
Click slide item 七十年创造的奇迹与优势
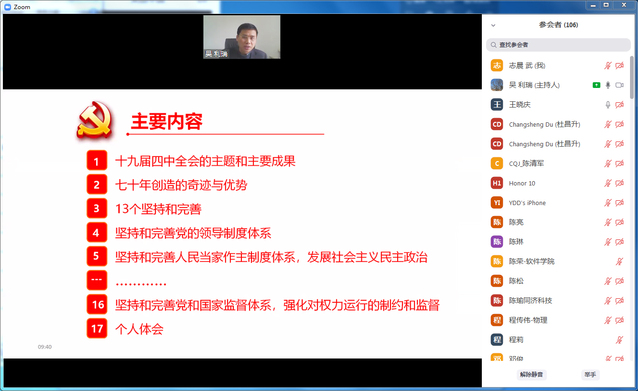181,185
